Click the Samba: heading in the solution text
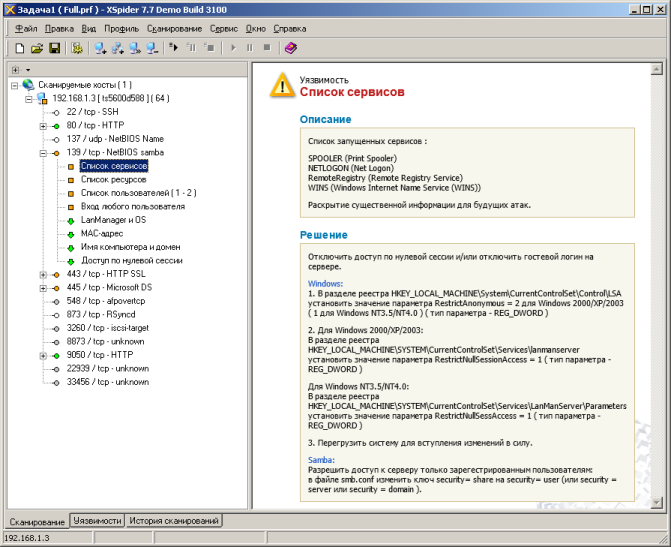This screenshot has height=547, width=671. (x=321, y=460)
